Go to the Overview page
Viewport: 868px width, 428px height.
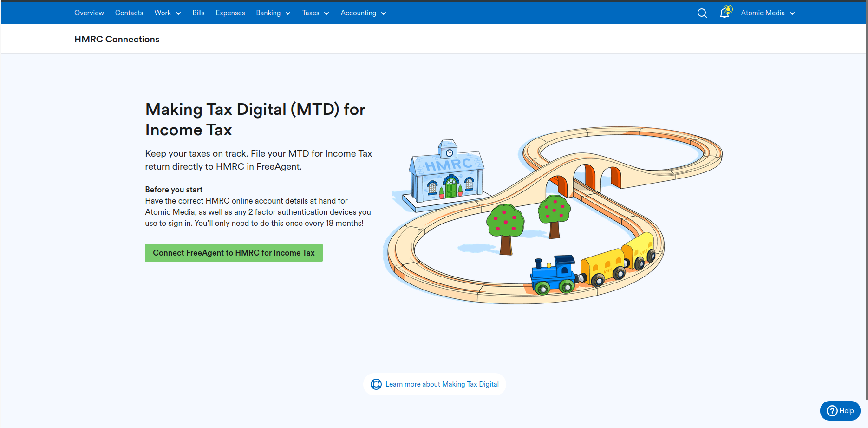89,13
